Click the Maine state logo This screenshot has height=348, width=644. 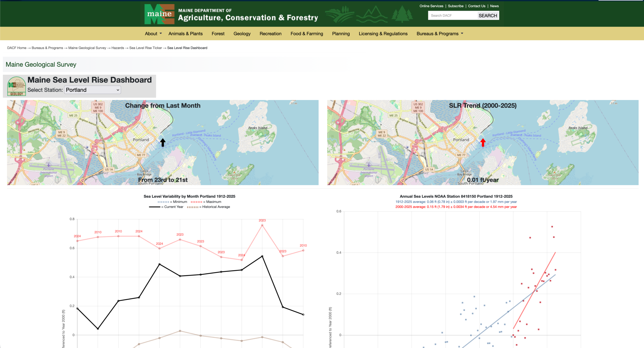tap(159, 14)
